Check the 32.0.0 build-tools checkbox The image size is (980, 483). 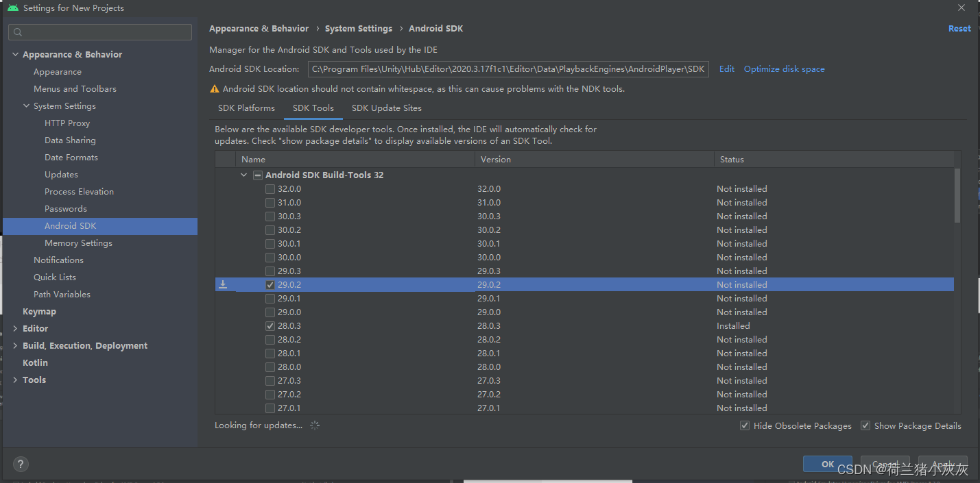click(x=270, y=189)
